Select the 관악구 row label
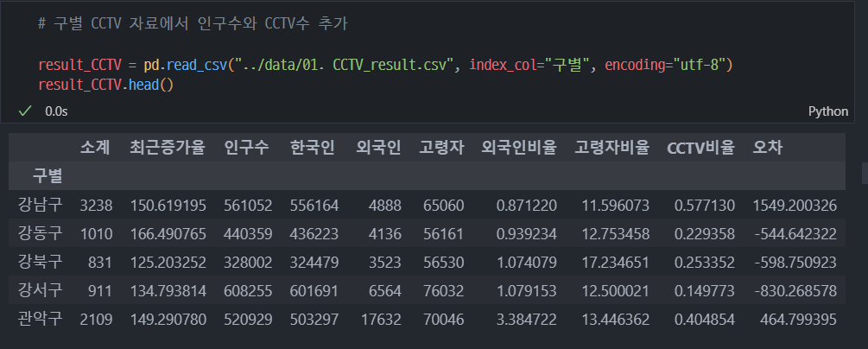 [40, 319]
